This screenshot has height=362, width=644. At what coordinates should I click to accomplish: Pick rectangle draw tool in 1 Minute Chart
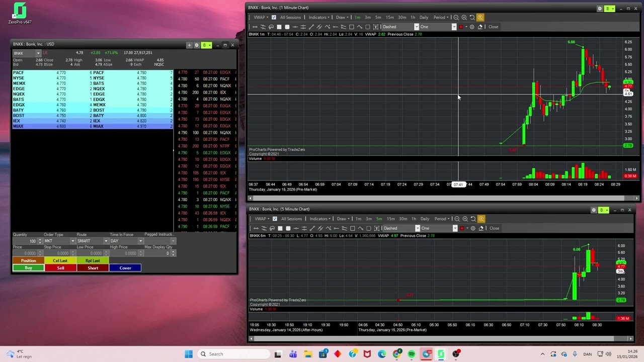point(352,27)
